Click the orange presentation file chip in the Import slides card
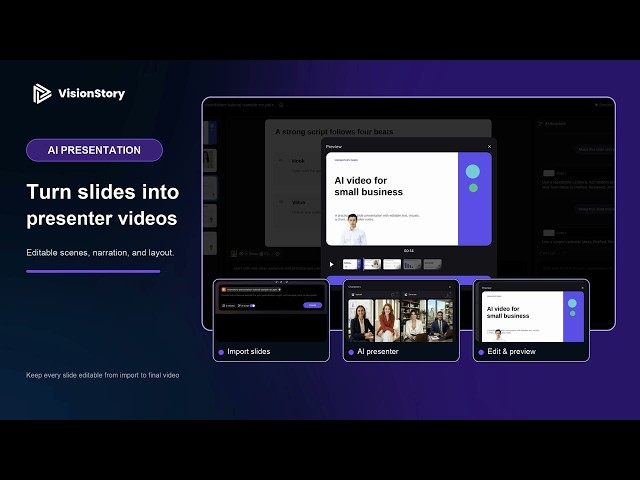The width and height of the screenshot is (640, 480). pos(251,289)
